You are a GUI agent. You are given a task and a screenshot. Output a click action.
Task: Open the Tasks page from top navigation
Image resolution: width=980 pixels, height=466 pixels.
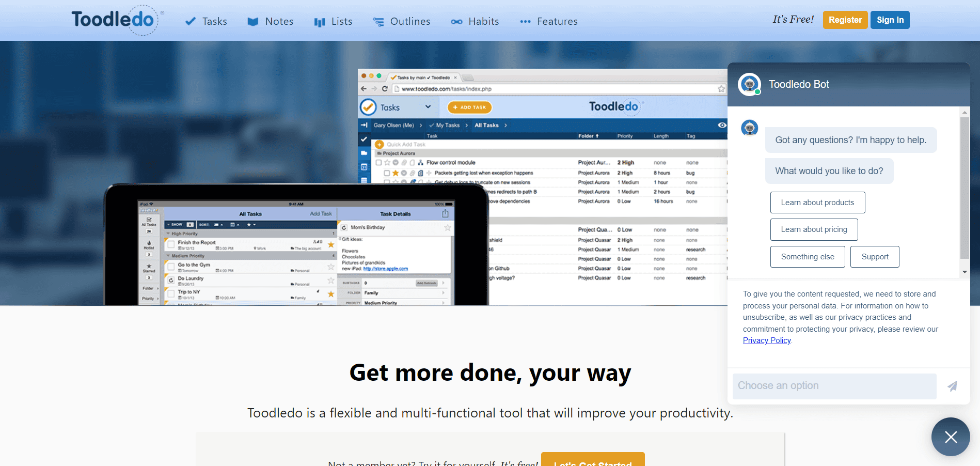click(x=206, y=21)
